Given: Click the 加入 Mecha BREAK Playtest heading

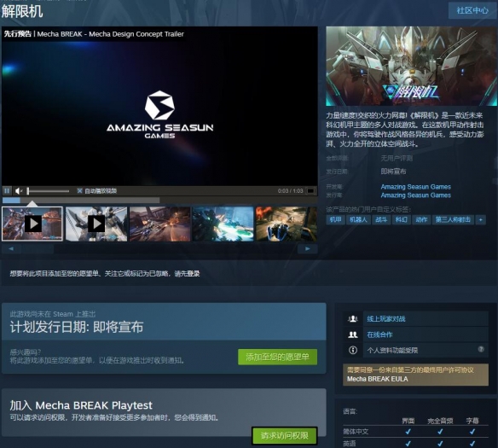Looking at the screenshot, I should pyautogui.click(x=81, y=405).
